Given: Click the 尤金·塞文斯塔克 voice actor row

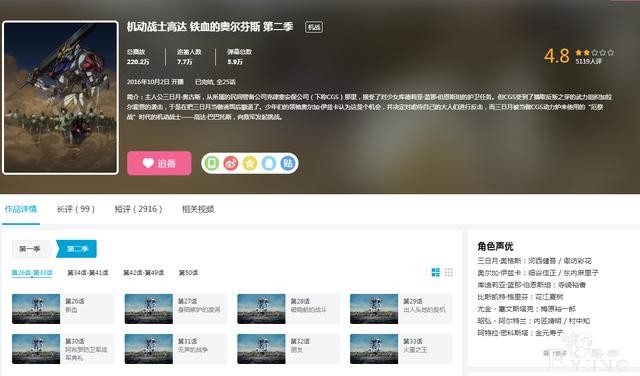Looking at the screenshot, I should 527,309.
